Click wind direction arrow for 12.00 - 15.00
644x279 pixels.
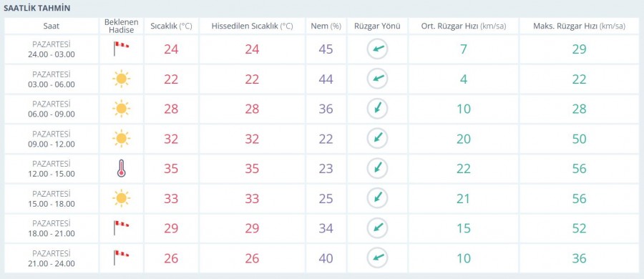tap(377, 168)
